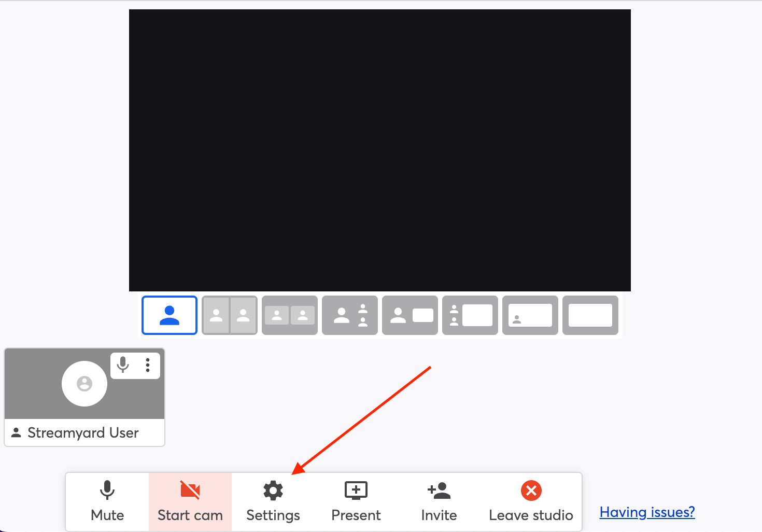Toggle the mic on the Streamyard User tile
The width and height of the screenshot is (762, 532).
(x=123, y=365)
